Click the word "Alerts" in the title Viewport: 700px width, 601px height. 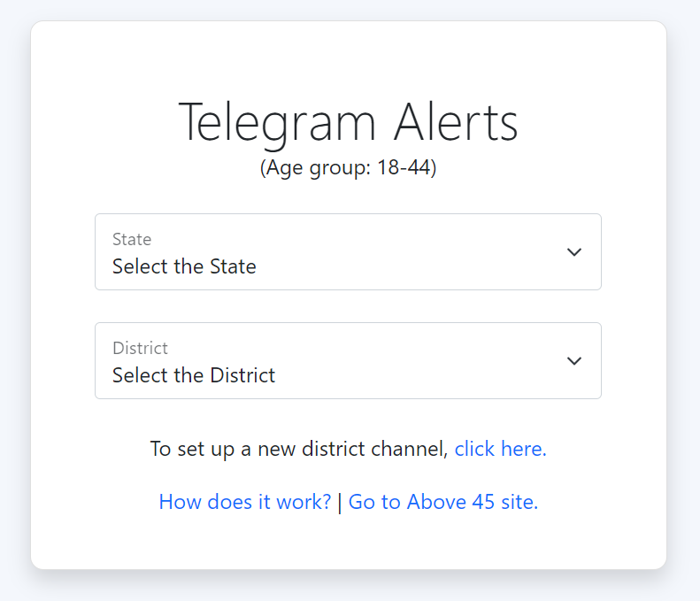pyautogui.click(x=456, y=122)
